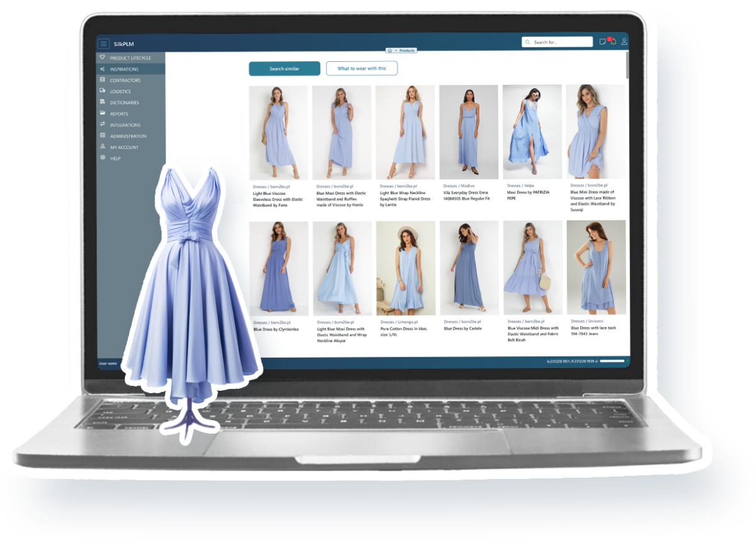
Task: Open the Administration panel icon
Action: [x=103, y=135]
